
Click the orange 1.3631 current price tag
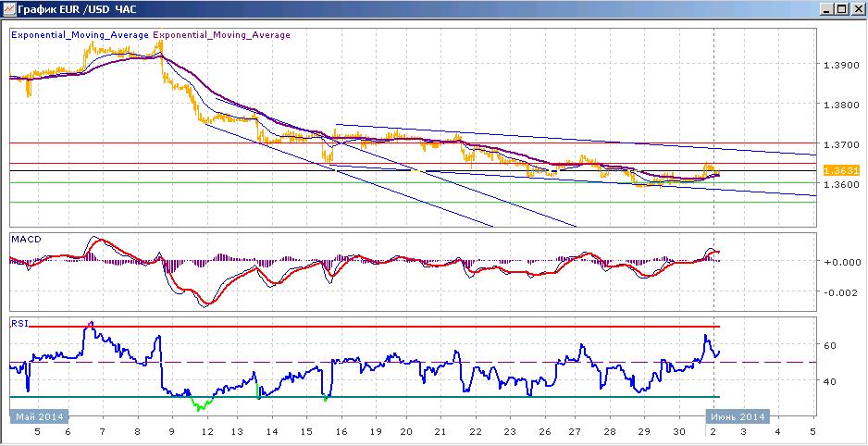[x=836, y=170]
